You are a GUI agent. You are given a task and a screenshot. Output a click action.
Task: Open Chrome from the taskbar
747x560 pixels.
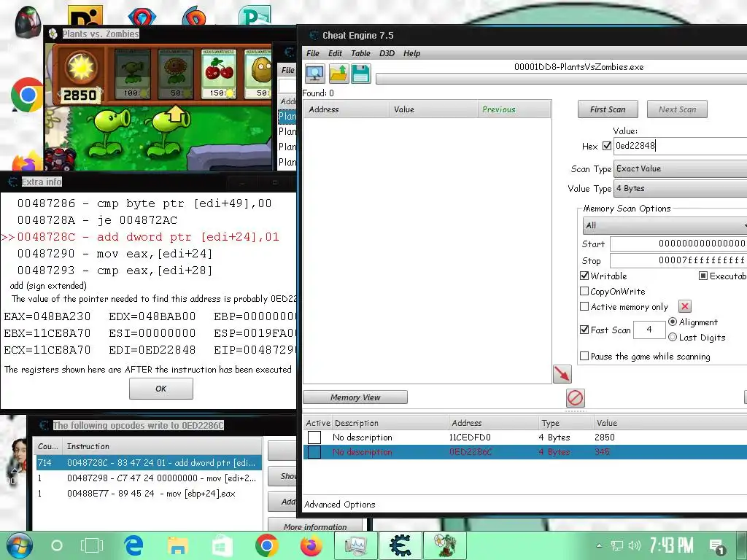coord(267,545)
